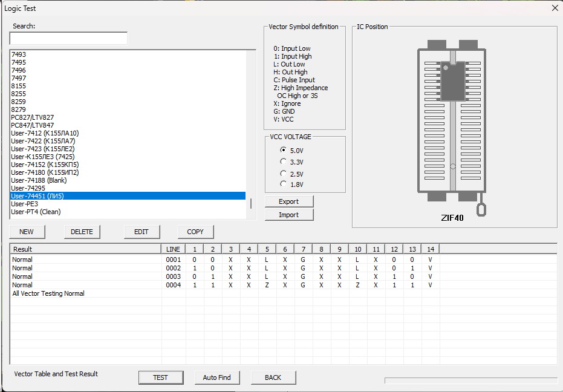Click the Auto Find button
Viewport: 563px width, 392px height.
[x=216, y=377]
